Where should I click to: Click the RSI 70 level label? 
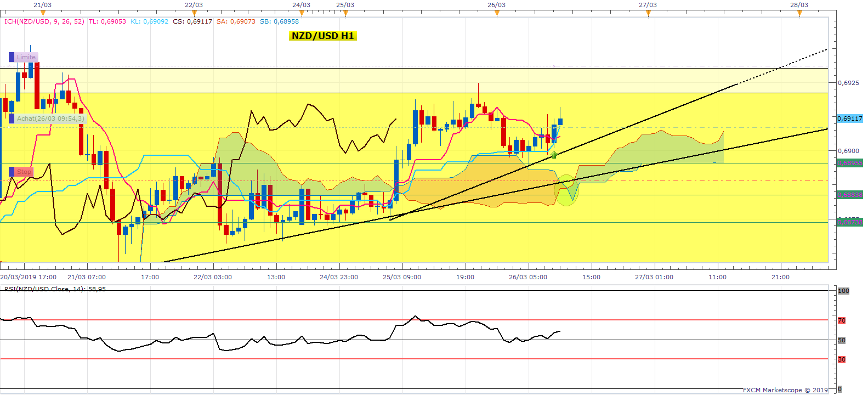tap(842, 320)
